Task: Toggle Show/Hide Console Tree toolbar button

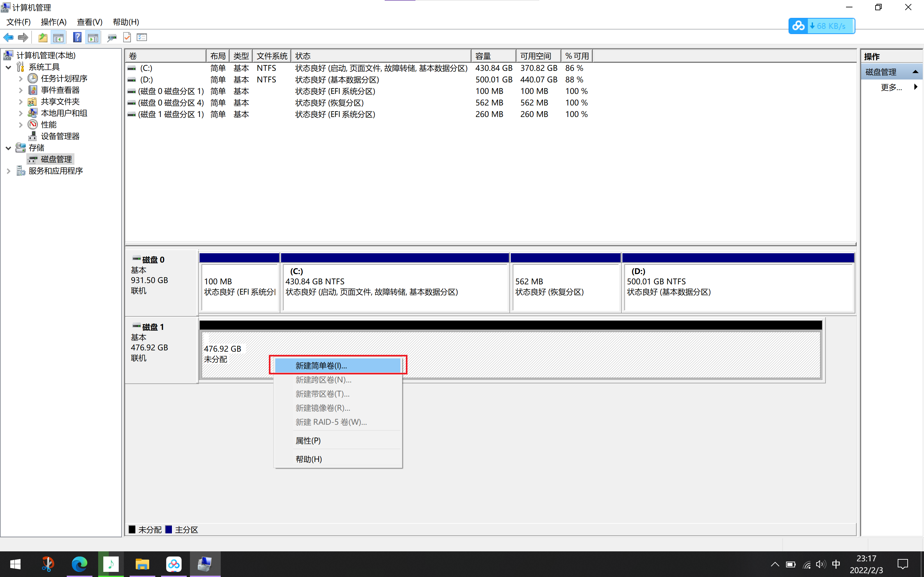Action: [x=58, y=38]
